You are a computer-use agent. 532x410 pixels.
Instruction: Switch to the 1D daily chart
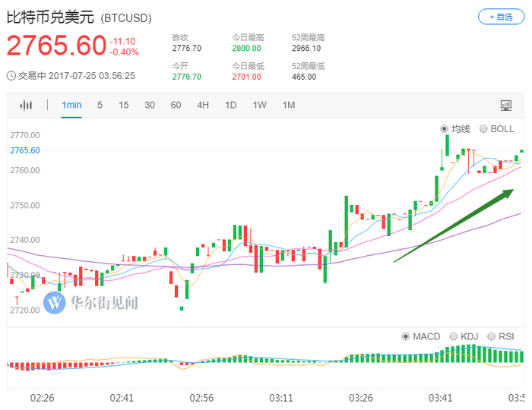[x=231, y=106]
